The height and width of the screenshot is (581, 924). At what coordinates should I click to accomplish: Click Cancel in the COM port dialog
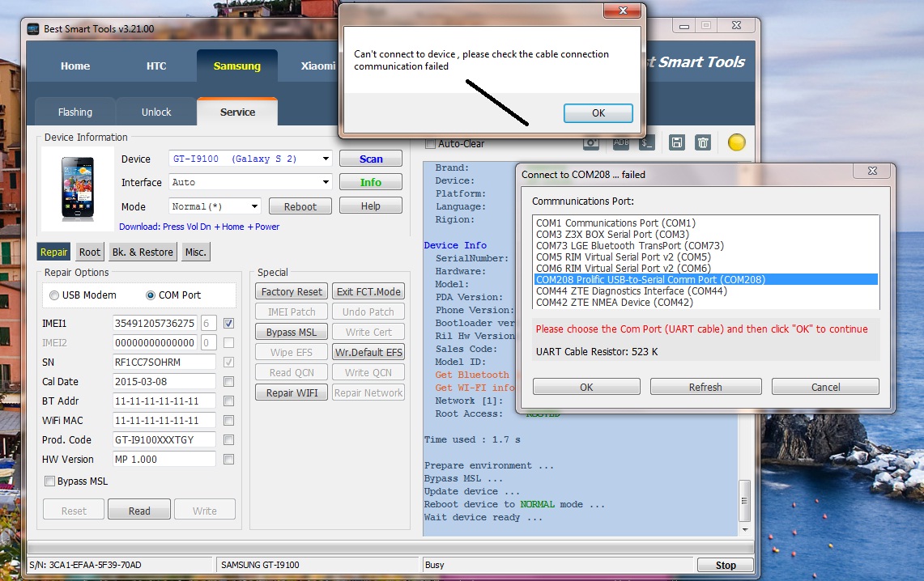(825, 387)
